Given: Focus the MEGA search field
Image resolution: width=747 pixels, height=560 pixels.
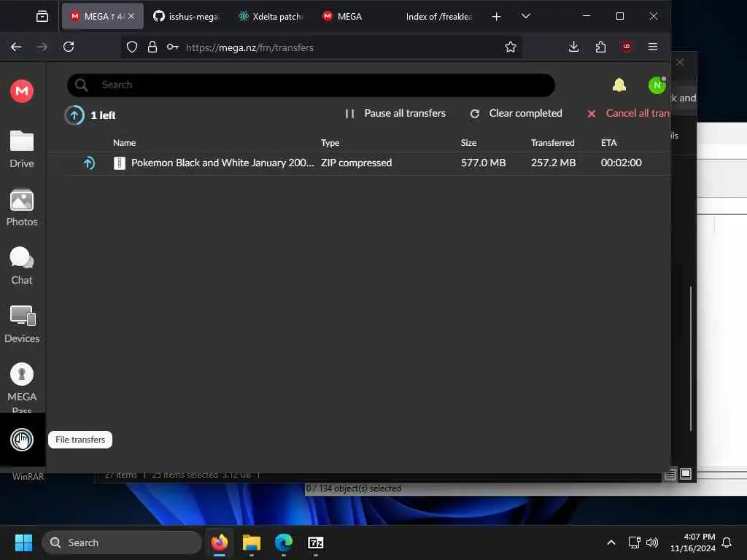Looking at the screenshot, I should 311,85.
